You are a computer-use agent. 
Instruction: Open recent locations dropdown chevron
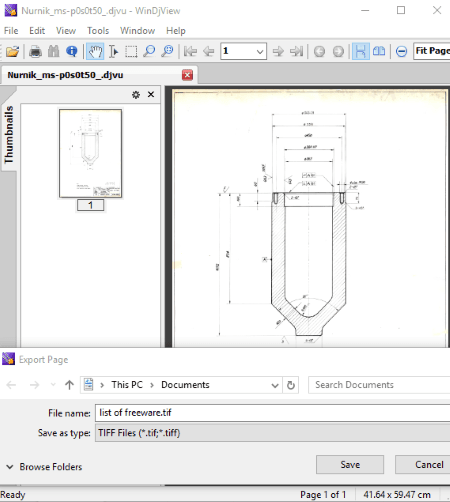53,385
